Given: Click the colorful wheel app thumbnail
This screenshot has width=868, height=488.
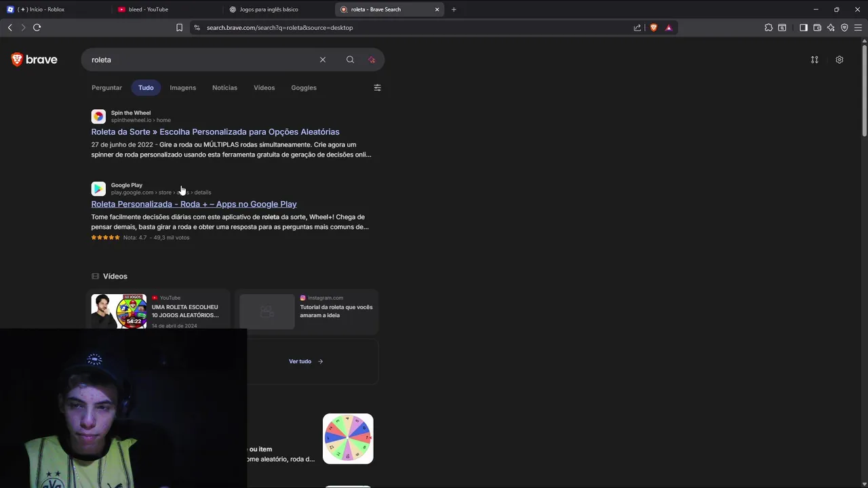Looking at the screenshot, I should coord(348,439).
